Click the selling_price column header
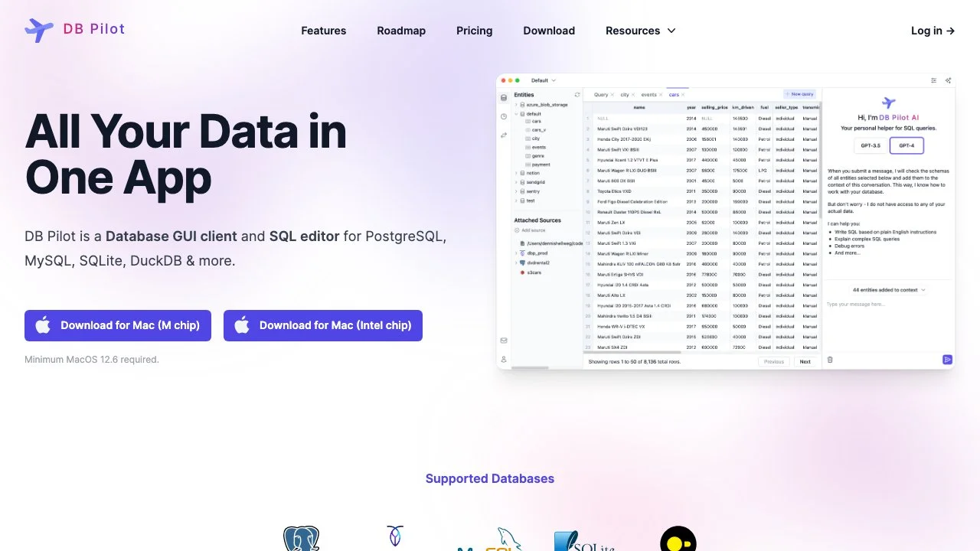Image resolution: width=980 pixels, height=551 pixels. 714,107
